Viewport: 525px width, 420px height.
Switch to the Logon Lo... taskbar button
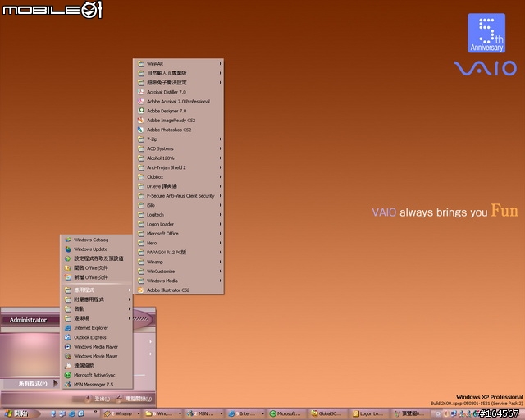370,414
